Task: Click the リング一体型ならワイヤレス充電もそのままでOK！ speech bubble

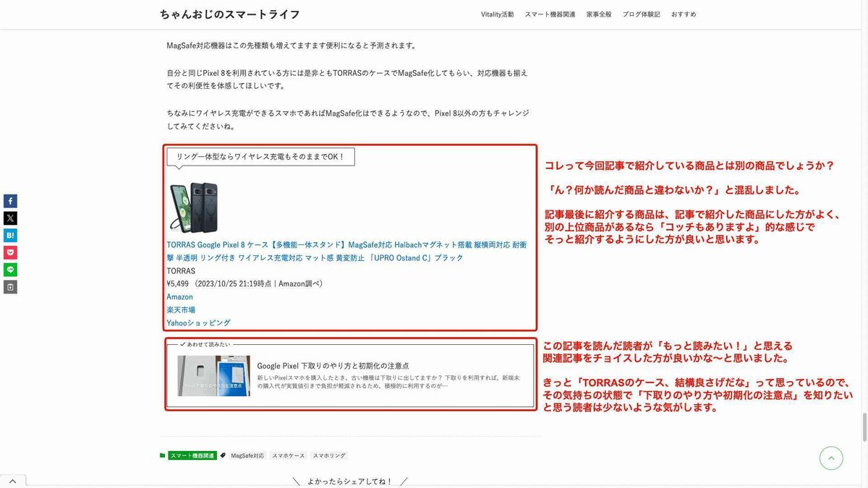Action: [x=260, y=156]
